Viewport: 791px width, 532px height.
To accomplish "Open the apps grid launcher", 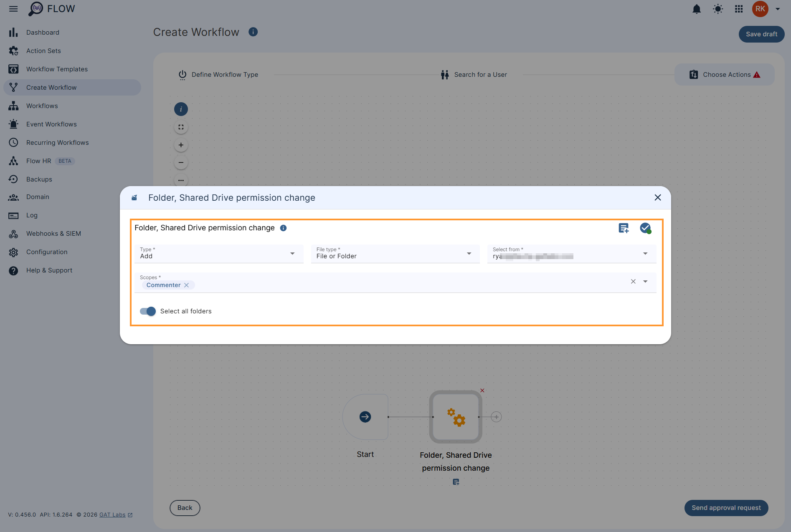I will [738, 9].
